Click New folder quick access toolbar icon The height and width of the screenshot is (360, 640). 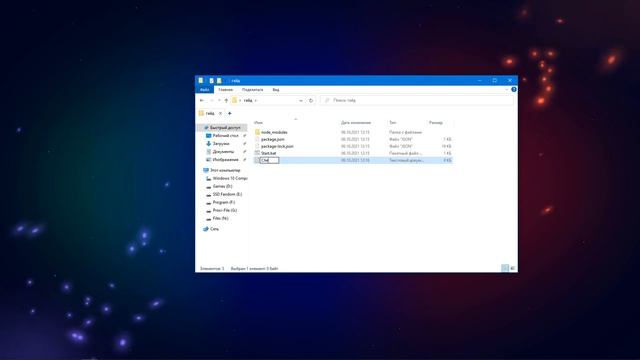(x=219, y=80)
